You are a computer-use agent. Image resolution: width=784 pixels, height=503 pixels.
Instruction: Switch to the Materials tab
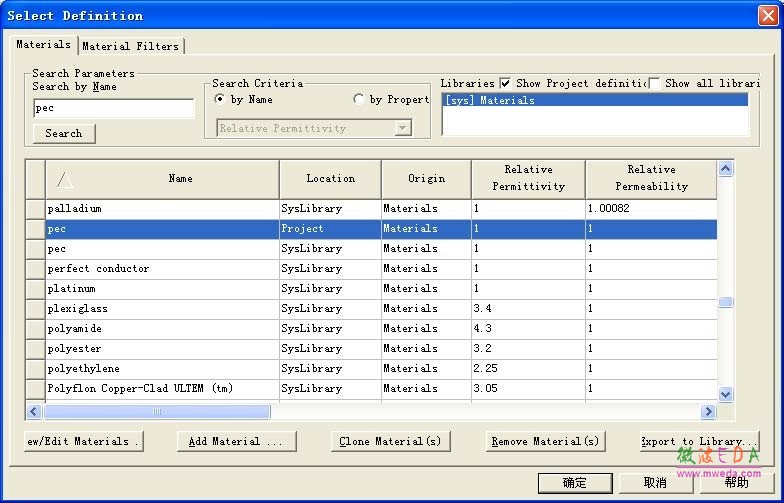44,44
